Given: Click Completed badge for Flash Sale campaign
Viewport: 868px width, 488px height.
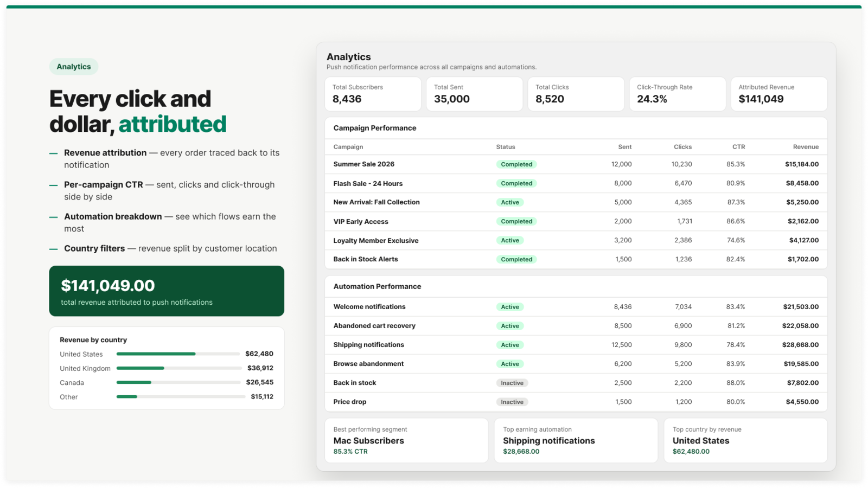Looking at the screenshot, I should [516, 183].
